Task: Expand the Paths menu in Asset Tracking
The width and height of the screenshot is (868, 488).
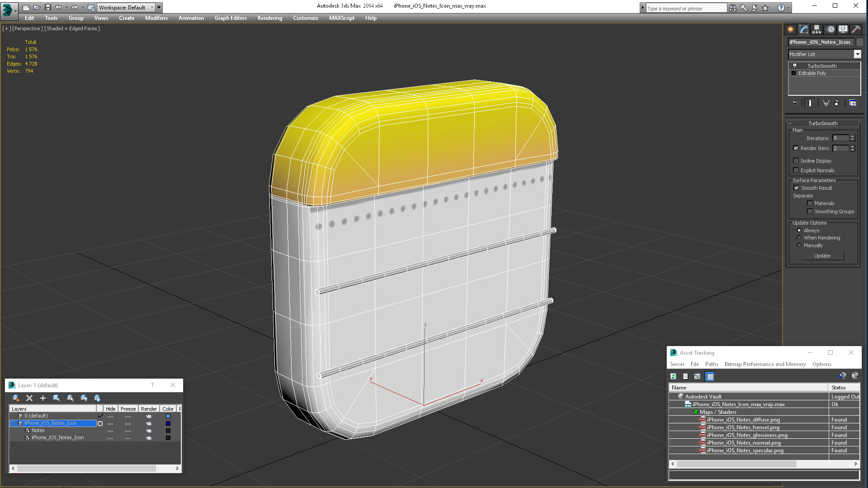Action: point(712,364)
